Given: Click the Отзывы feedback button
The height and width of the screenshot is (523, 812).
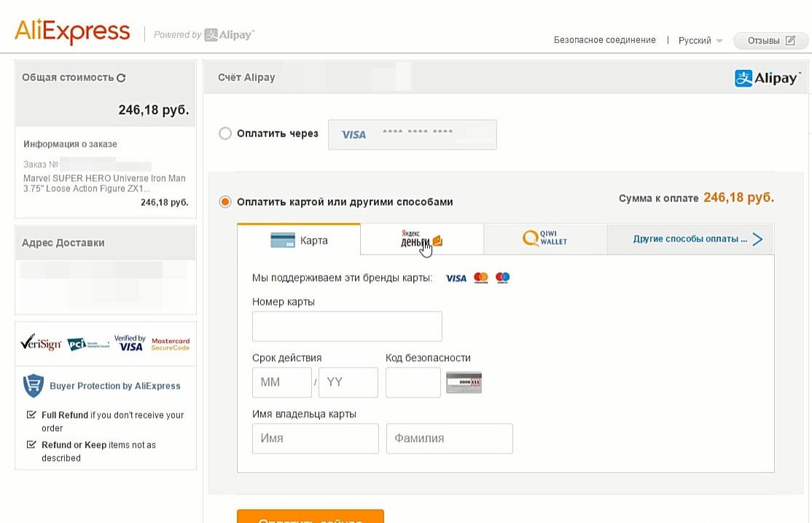Looking at the screenshot, I should (770, 40).
